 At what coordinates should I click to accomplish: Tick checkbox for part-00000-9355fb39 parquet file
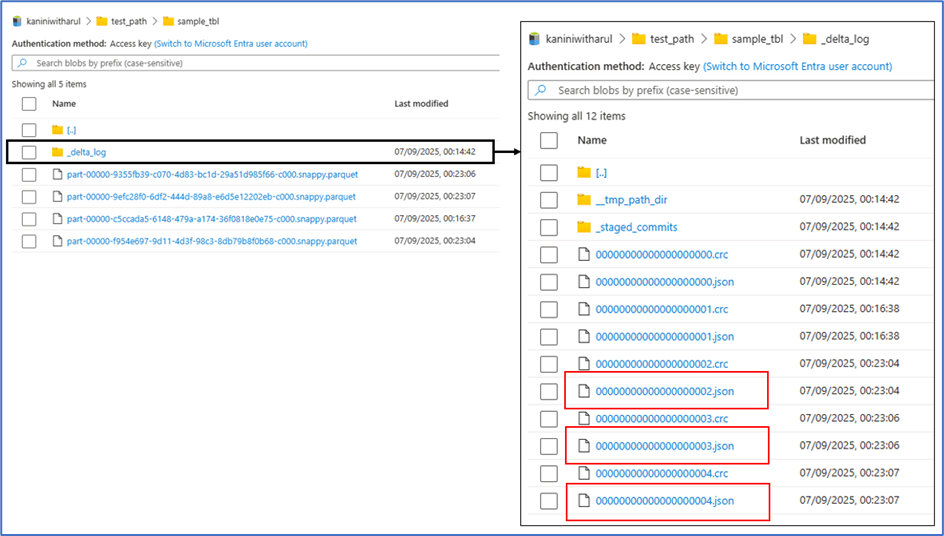(29, 174)
